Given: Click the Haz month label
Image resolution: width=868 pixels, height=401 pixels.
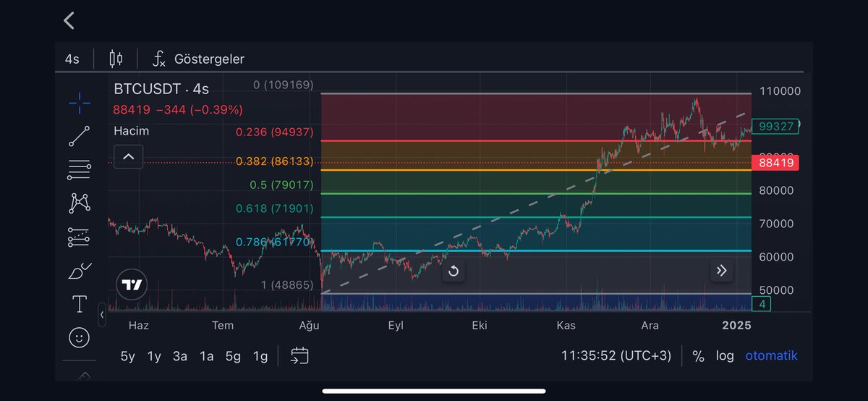Looking at the screenshot, I should (x=138, y=325).
